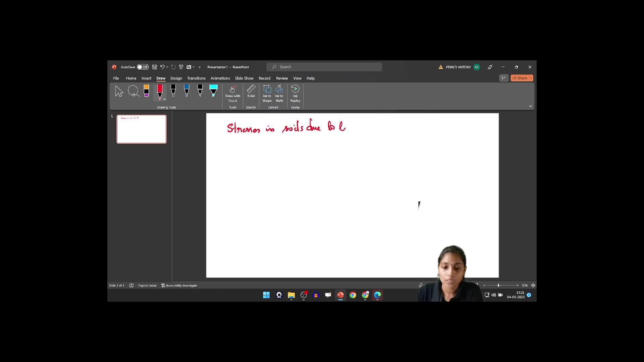Toggle AutoSave on
Image resolution: width=644 pixels, height=362 pixels.
tap(143, 67)
